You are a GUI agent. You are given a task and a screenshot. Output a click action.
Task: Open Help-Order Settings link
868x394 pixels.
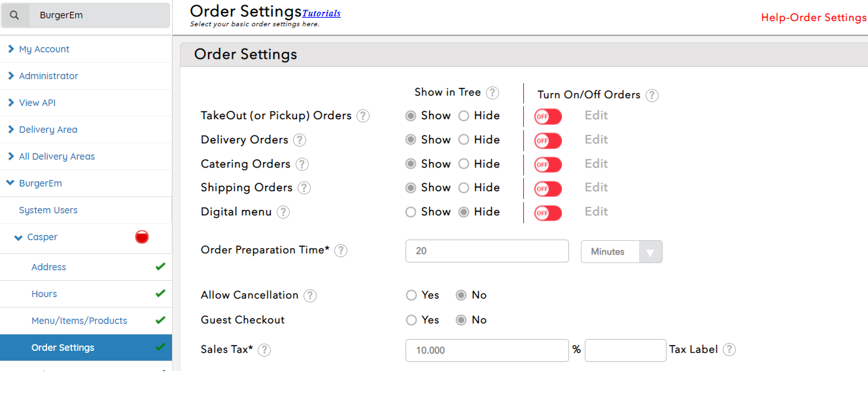(813, 18)
